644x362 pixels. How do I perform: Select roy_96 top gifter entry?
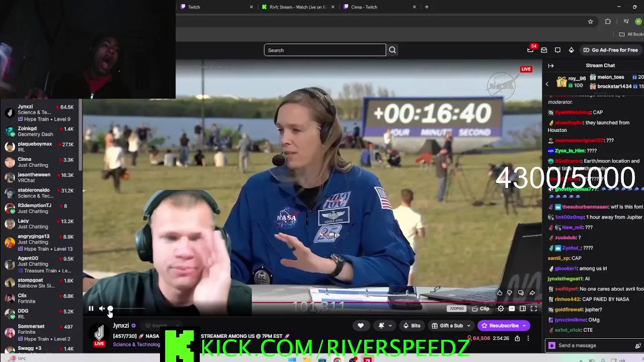point(572,82)
